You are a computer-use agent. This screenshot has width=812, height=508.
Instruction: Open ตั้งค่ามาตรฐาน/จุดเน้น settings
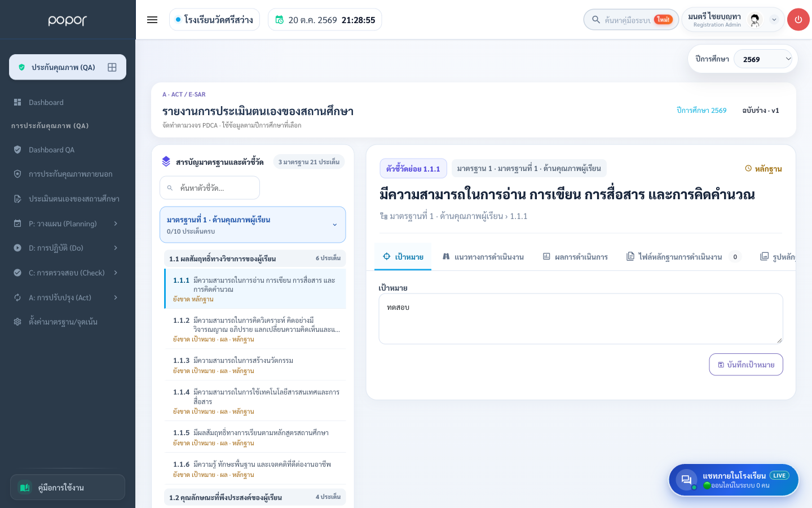pyautogui.click(x=68, y=322)
